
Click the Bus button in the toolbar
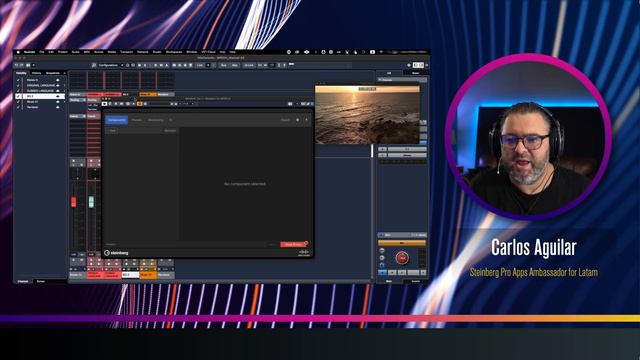(223, 65)
